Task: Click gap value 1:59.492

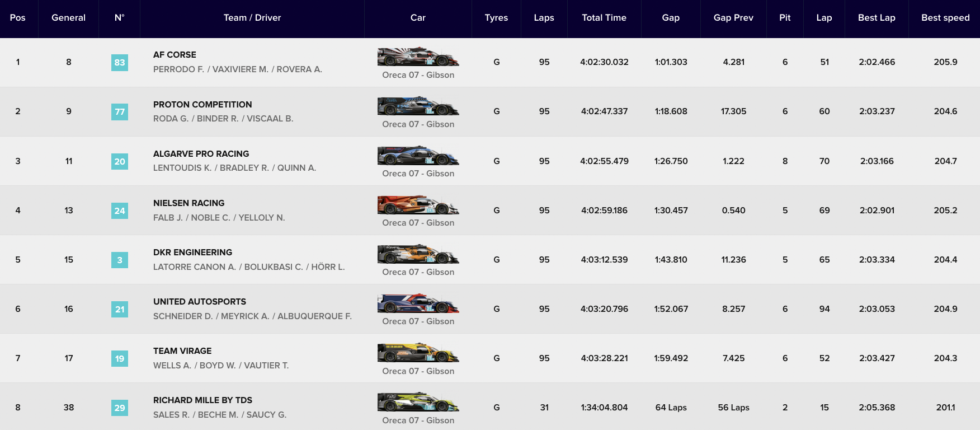Action: pyautogui.click(x=671, y=358)
